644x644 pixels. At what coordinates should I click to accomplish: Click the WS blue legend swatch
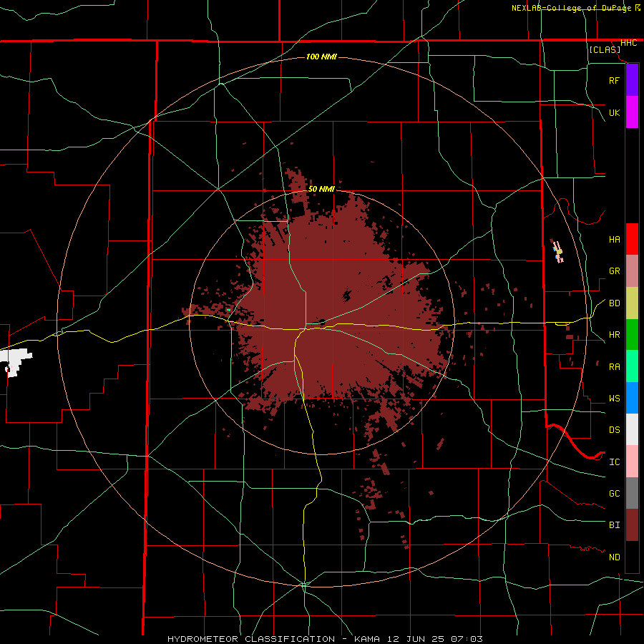[x=632, y=398]
